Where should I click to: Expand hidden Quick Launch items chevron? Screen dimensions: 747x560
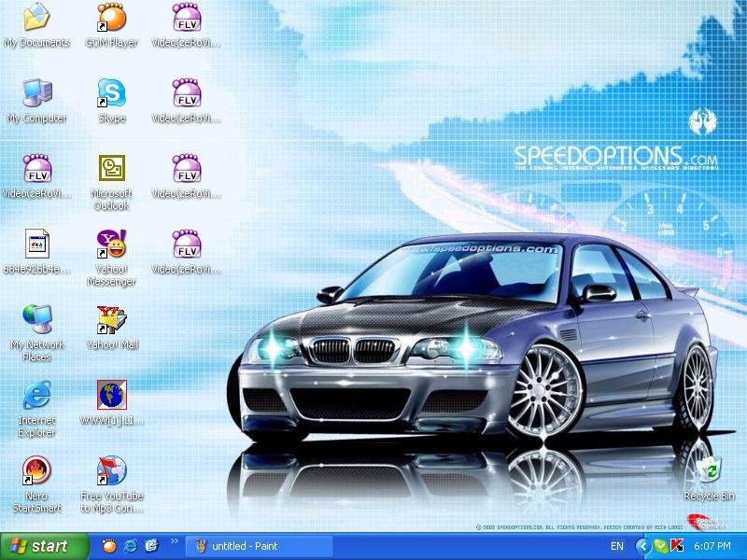click(174, 541)
